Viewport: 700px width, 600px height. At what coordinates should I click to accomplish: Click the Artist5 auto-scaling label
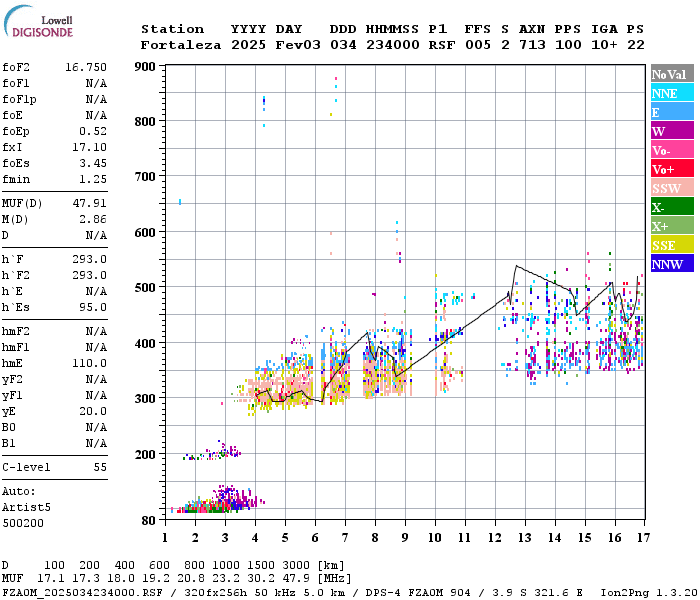[26, 508]
